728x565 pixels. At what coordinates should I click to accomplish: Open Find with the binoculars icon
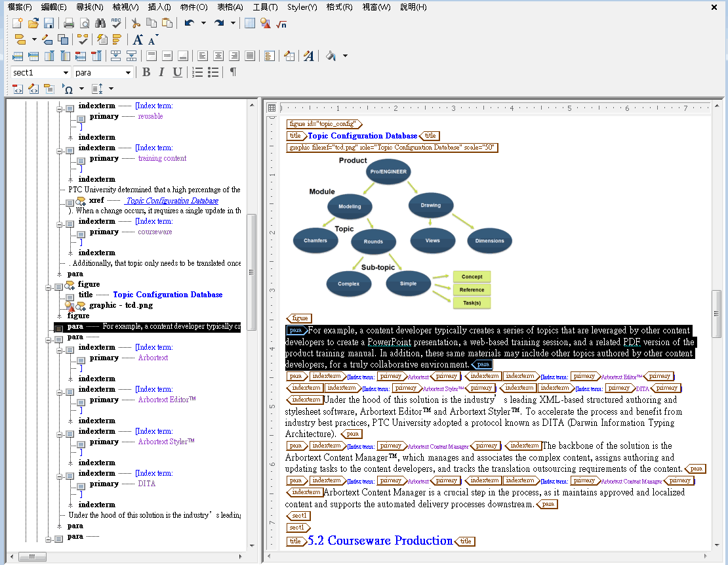tap(100, 23)
